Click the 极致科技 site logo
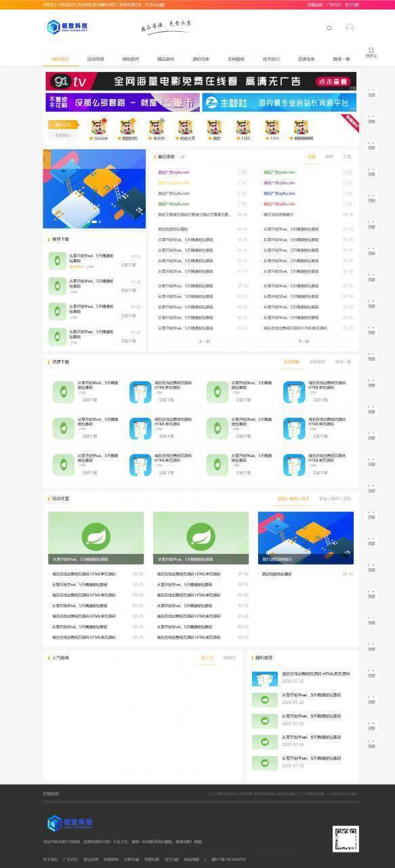This screenshot has height=868, width=395. [x=68, y=27]
